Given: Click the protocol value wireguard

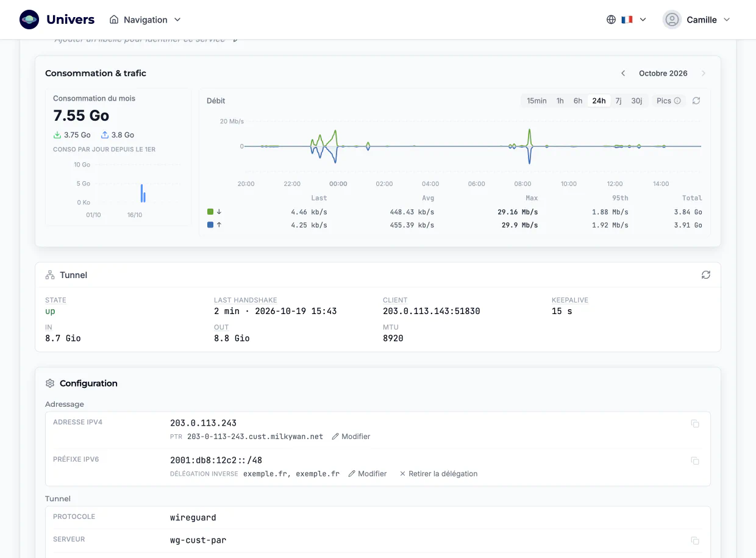Looking at the screenshot, I should tap(193, 518).
